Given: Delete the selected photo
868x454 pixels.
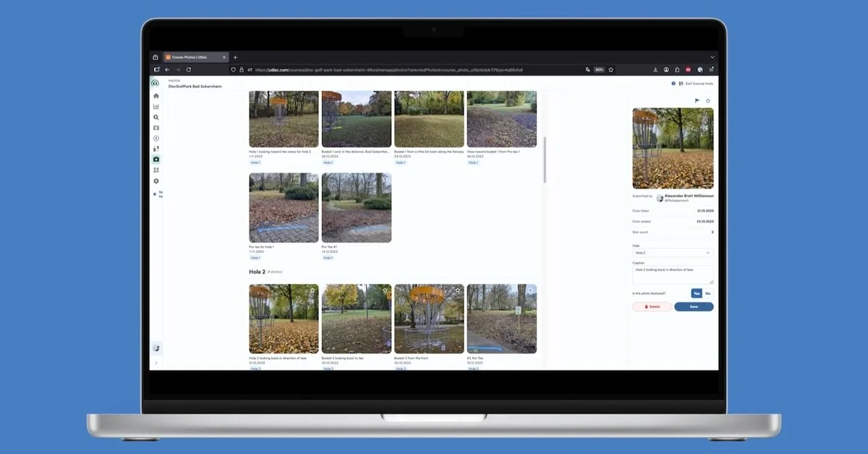Looking at the screenshot, I should 653,307.
